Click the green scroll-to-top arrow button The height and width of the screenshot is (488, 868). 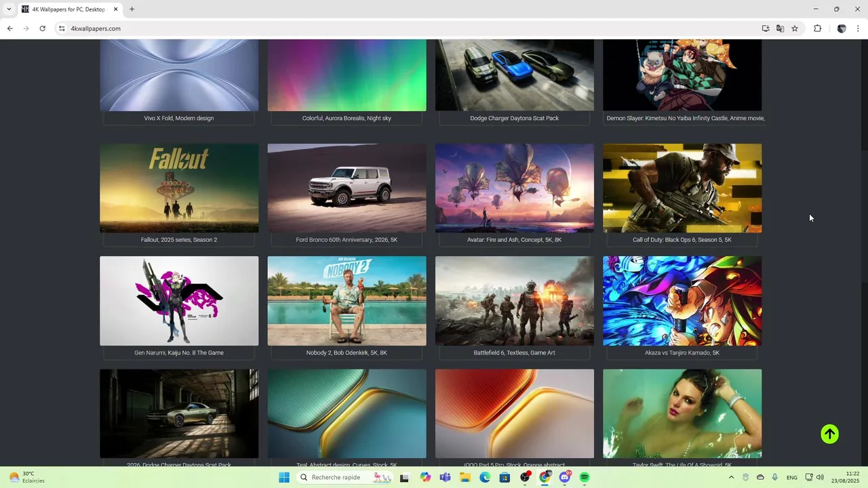pos(829,434)
